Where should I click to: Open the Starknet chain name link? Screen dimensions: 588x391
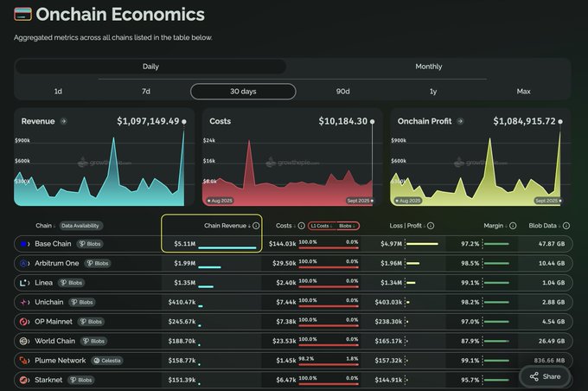[x=48, y=380]
